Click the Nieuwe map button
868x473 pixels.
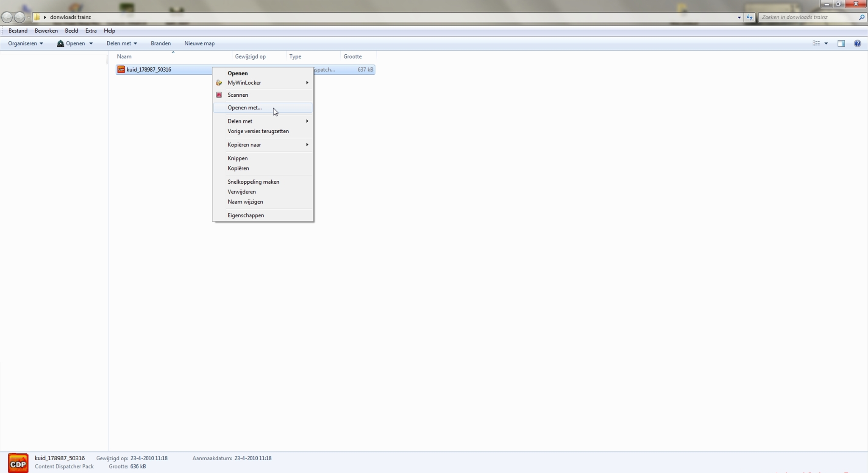click(199, 43)
